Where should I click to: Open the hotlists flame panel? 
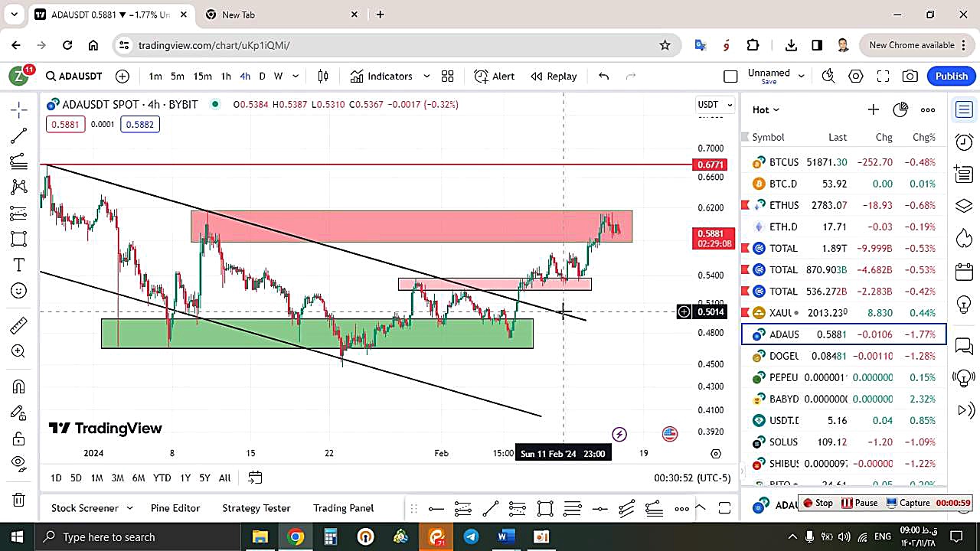click(964, 238)
